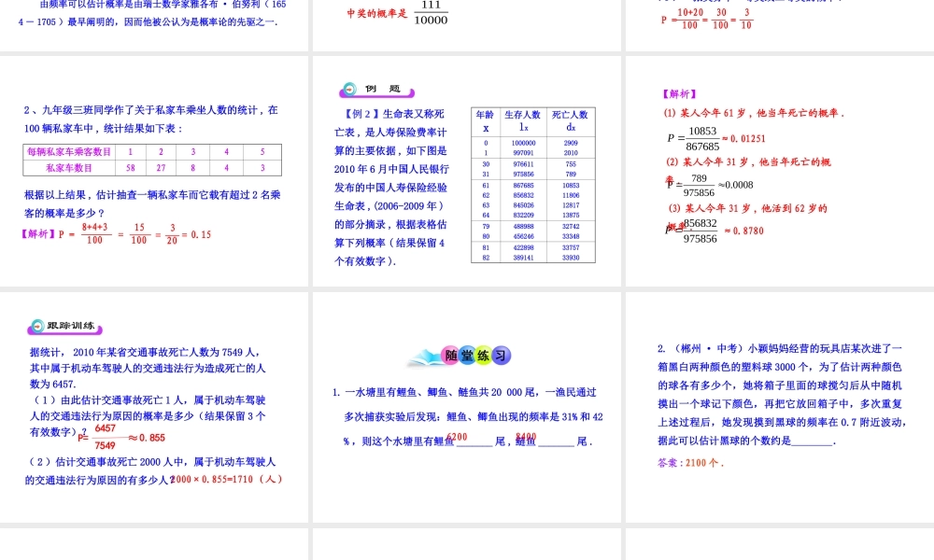Click the small globe inside 例题 badge
The height and width of the screenshot is (560, 934).
(x=349, y=91)
